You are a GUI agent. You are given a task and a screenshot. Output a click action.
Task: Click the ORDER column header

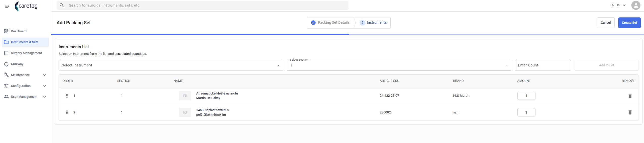[68, 81]
